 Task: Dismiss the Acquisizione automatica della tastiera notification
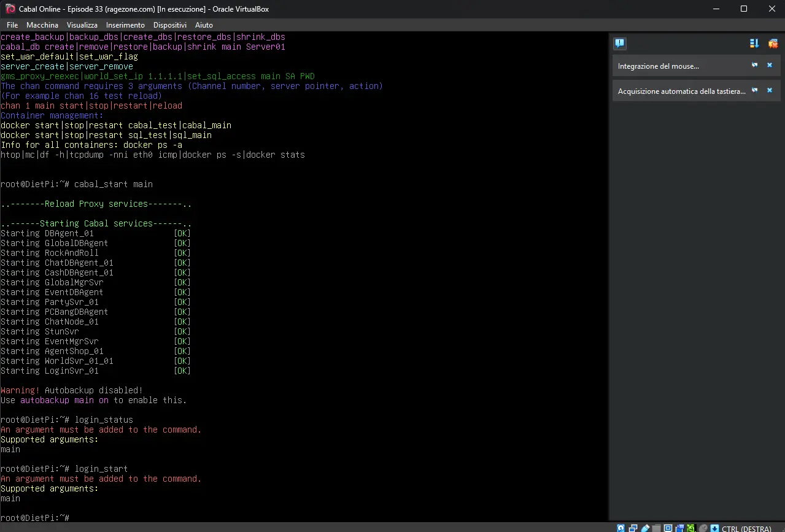click(x=770, y=90)
